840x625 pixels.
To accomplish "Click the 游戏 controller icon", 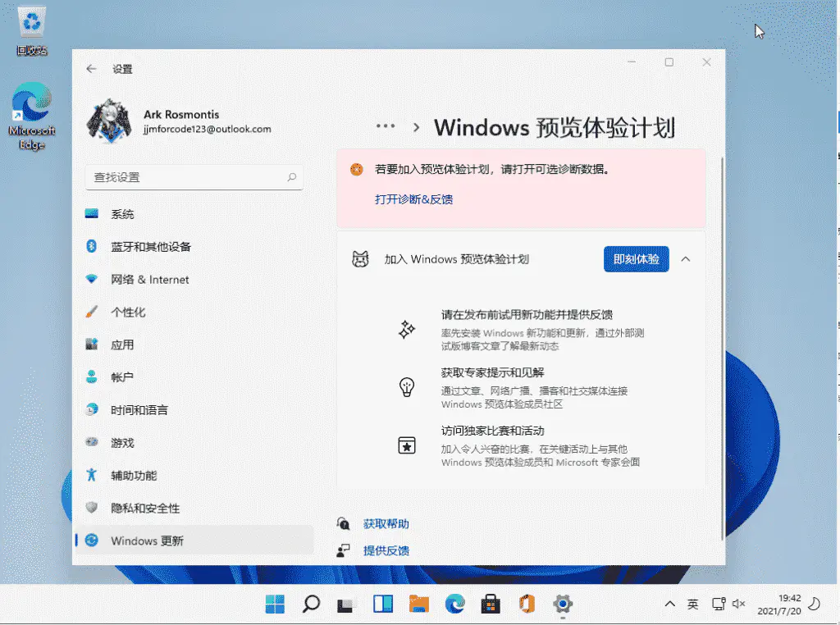I will point(92,442).
